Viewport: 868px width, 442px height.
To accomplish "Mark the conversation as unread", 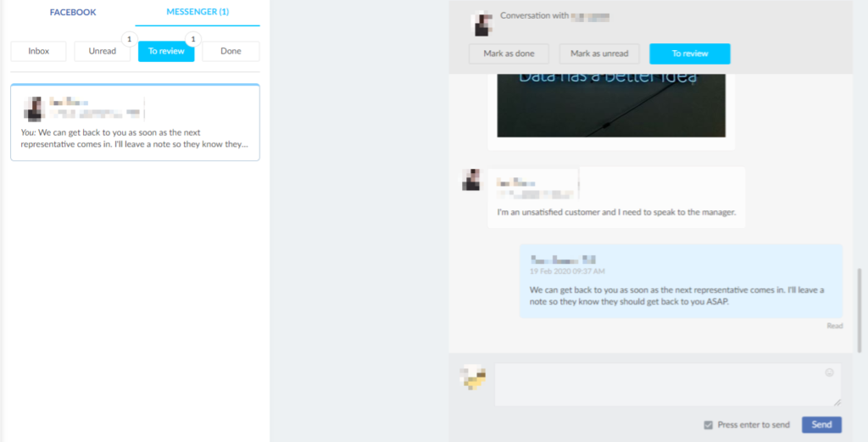I will [x=599, y=54].
